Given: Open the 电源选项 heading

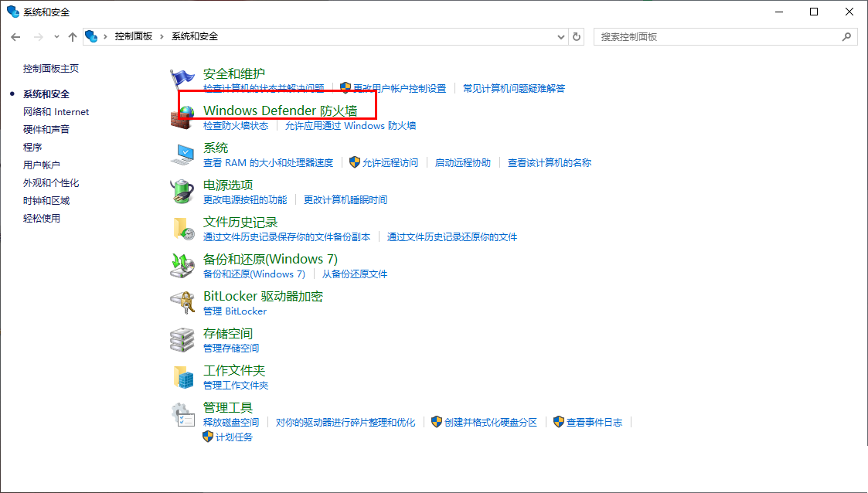Looking at the screenshot, I should point(228,185).
